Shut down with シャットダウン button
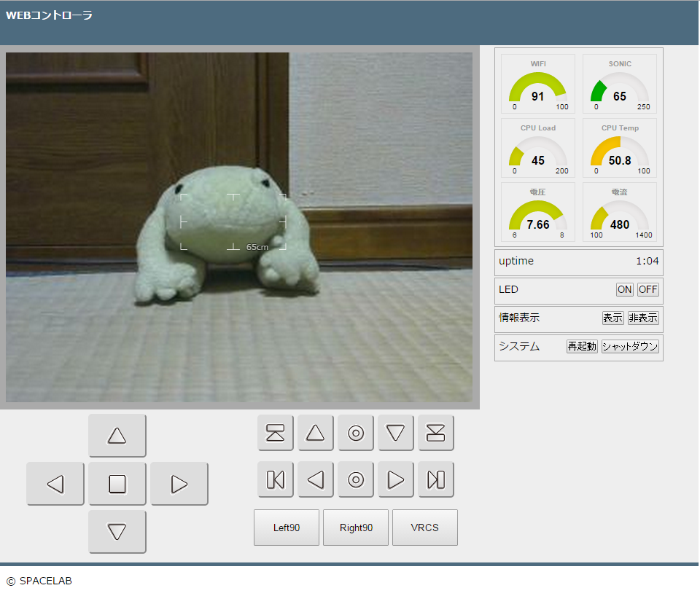Viewport: 700px width, 596px height. (630, 346)
